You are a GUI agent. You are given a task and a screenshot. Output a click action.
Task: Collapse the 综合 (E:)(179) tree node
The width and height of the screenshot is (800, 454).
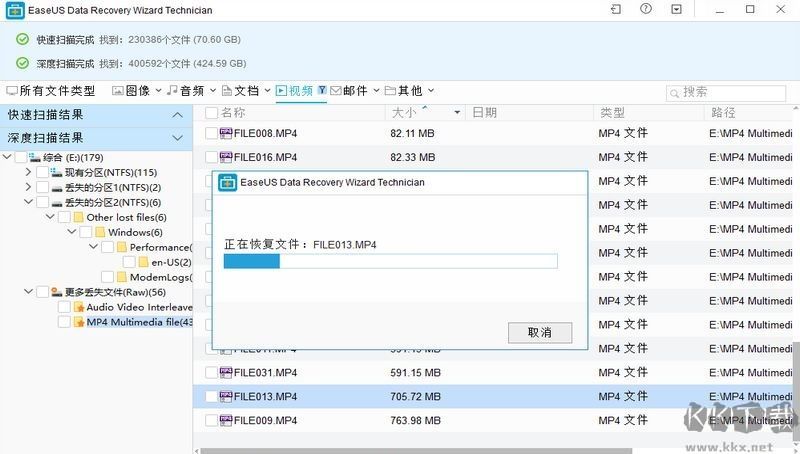pyautogui.click(x=7, y=157)
